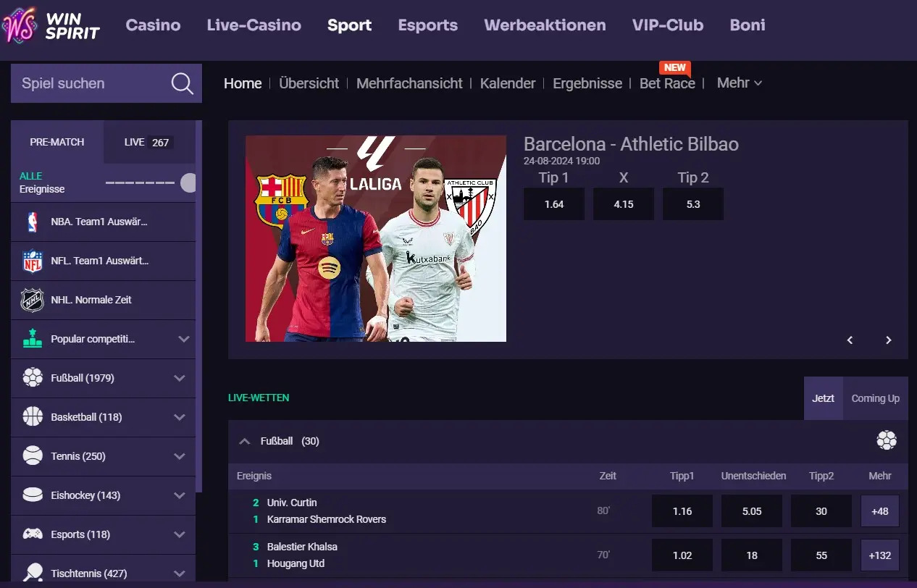This screenshot has width=917, height=588.
Task: Click the Esports gamepad icon
Action: tap(33, 534)
